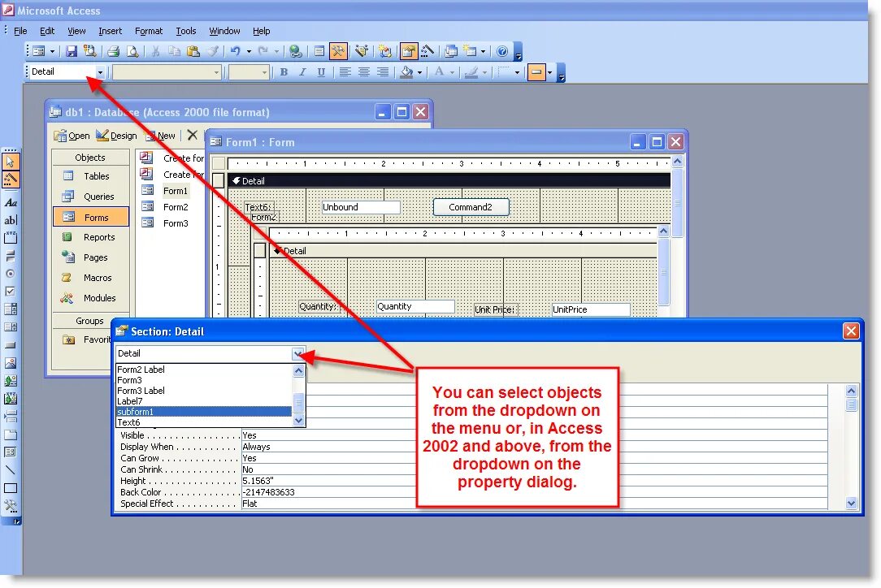Toggle Center alignment
The width and height of the screenshot is (881, 588).
pos(363,72)
